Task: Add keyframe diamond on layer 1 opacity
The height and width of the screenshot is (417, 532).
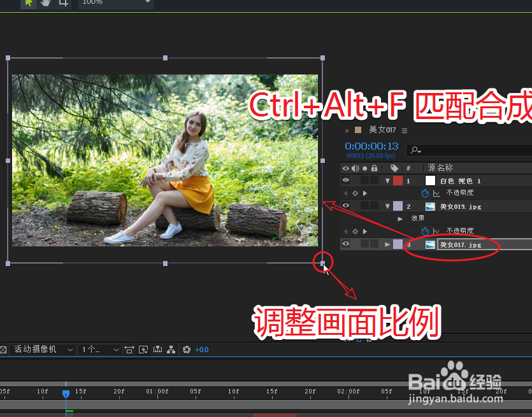Action: pos(356,194)
